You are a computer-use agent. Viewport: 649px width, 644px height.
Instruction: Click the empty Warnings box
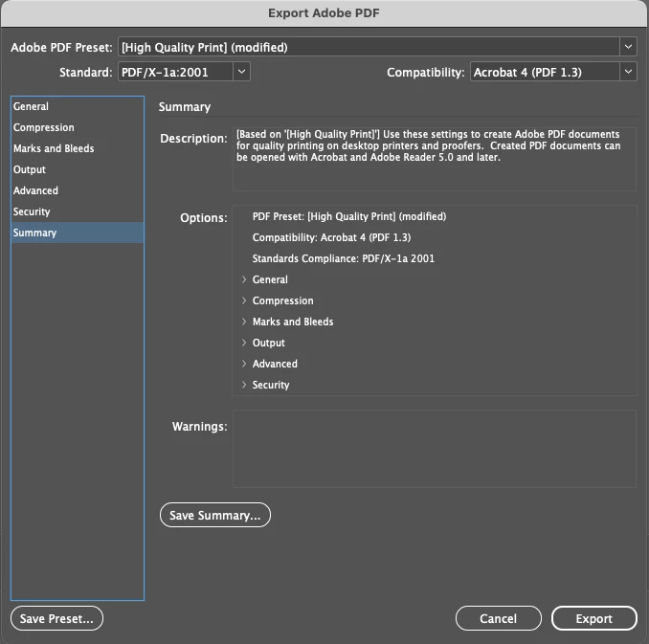(435, 449)
